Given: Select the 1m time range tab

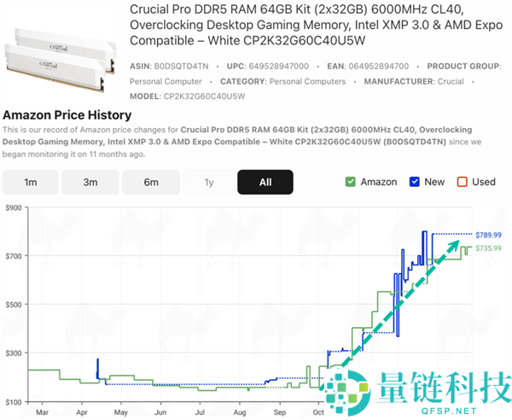Looking at the screenshot, I should (x=31, y=182).
